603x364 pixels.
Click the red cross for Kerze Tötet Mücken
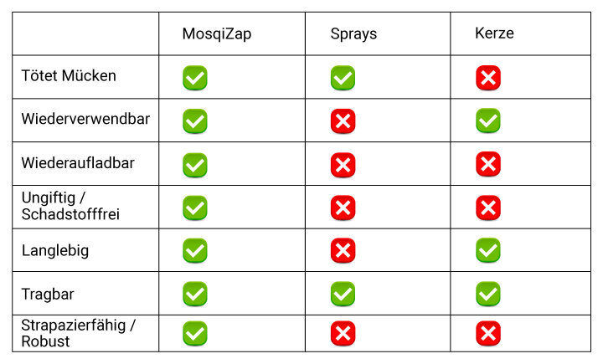488,78
